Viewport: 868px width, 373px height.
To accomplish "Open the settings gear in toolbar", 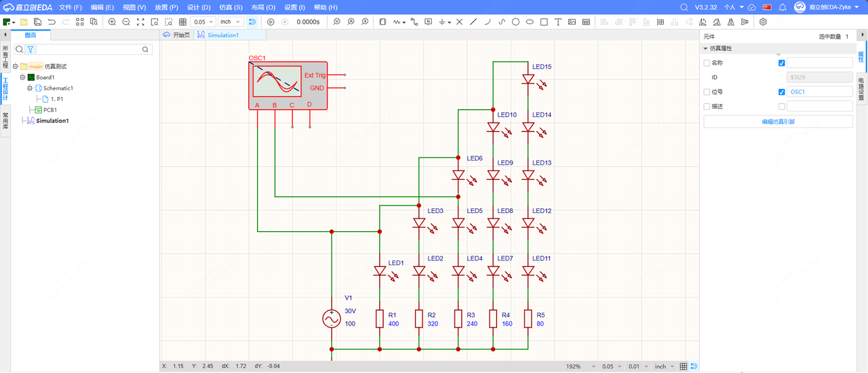I will click(x=763, y=22).
